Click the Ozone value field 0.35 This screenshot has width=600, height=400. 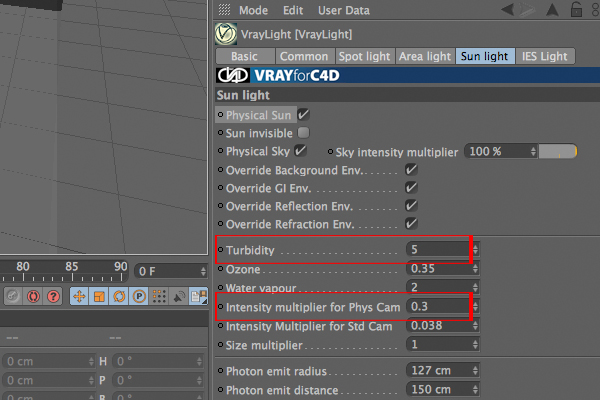click(439, 269)
